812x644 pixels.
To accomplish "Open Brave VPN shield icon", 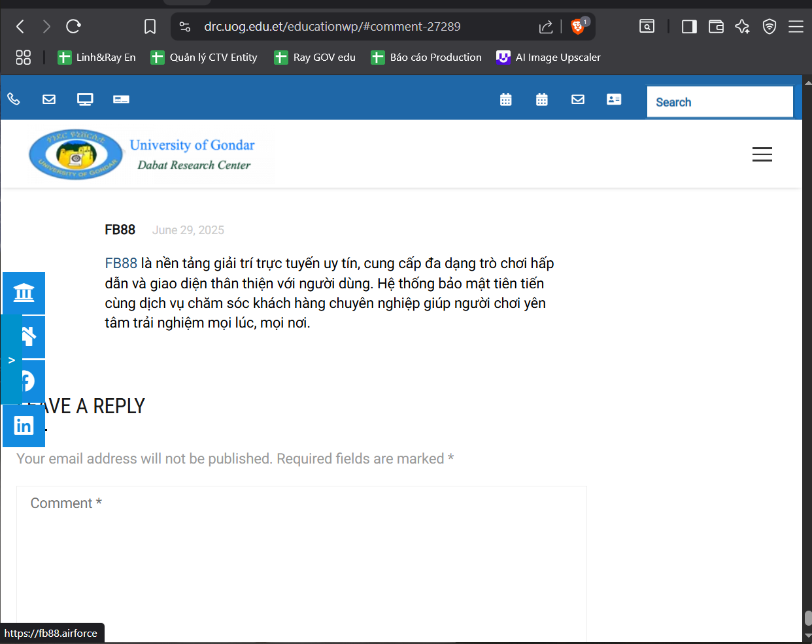I will [x=770, y=26].
